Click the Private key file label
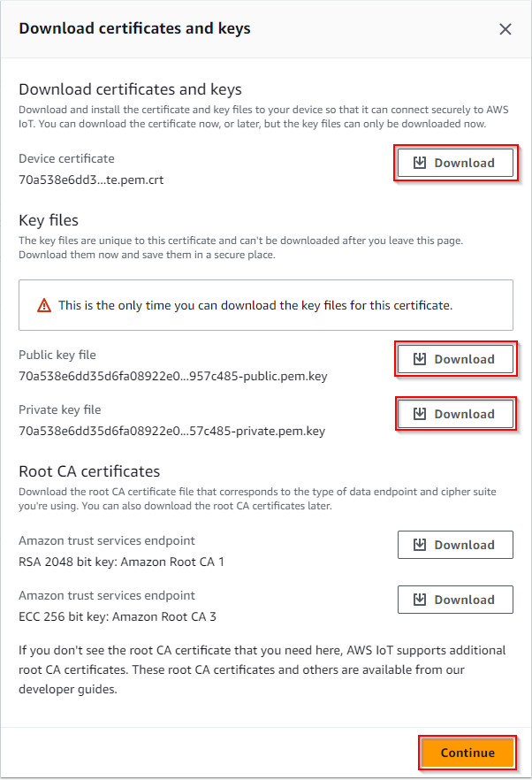 coord(60,409)
